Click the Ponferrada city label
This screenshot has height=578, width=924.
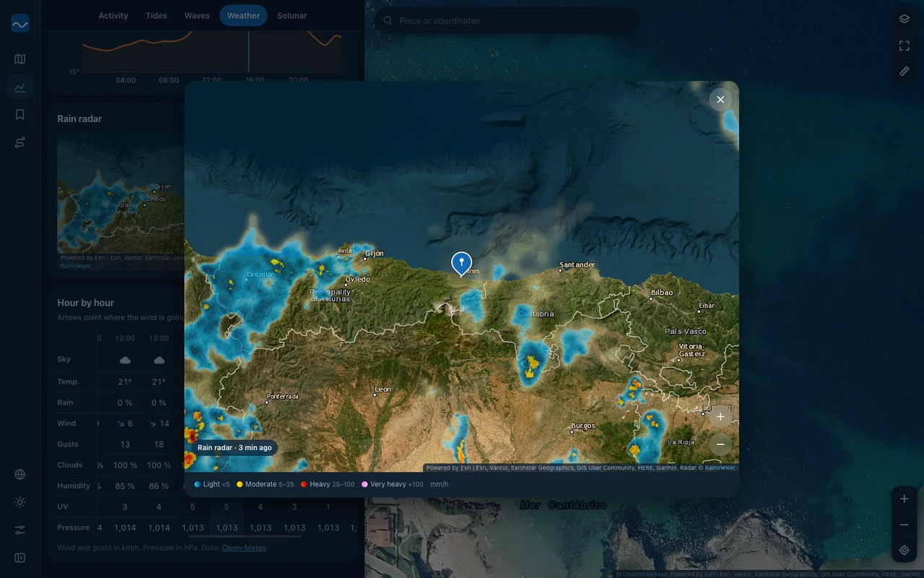282,397
